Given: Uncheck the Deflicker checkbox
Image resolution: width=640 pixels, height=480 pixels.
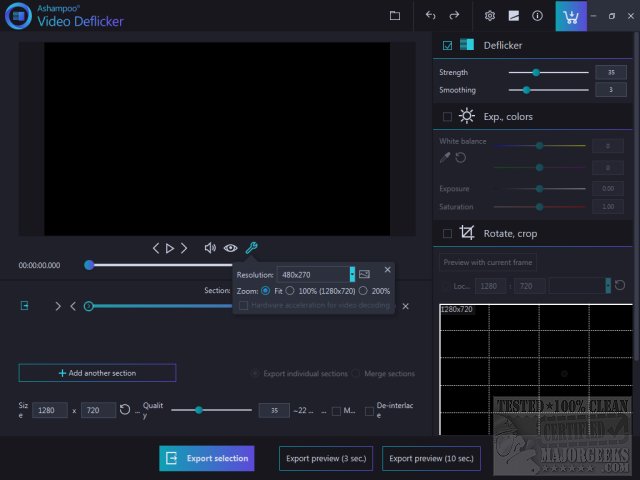Looking at the screenshot, I should pyautogui.click(x=447, y=45).
